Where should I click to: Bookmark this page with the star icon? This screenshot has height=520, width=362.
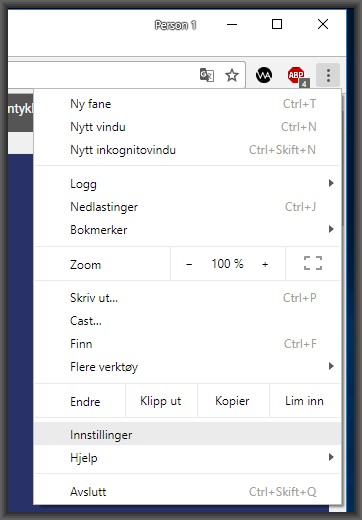pyautogui.click(x=232, y=75)
